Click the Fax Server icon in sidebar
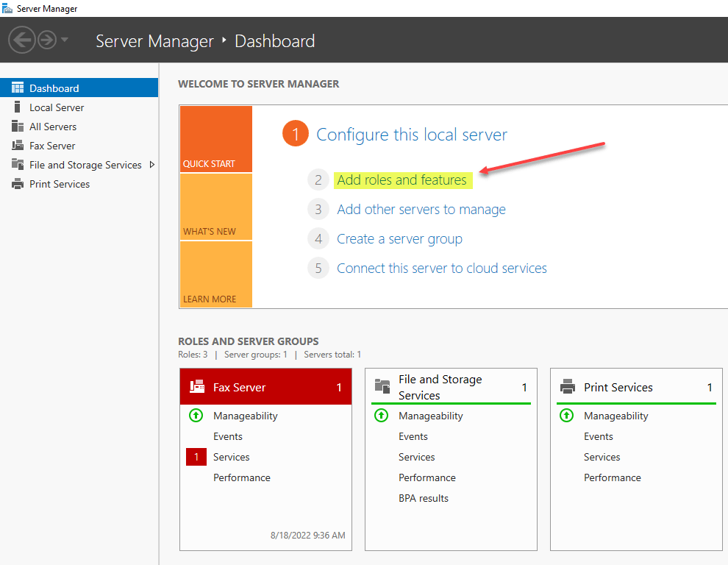This screenshot has width=728, height=565. (x=18, y=146)
